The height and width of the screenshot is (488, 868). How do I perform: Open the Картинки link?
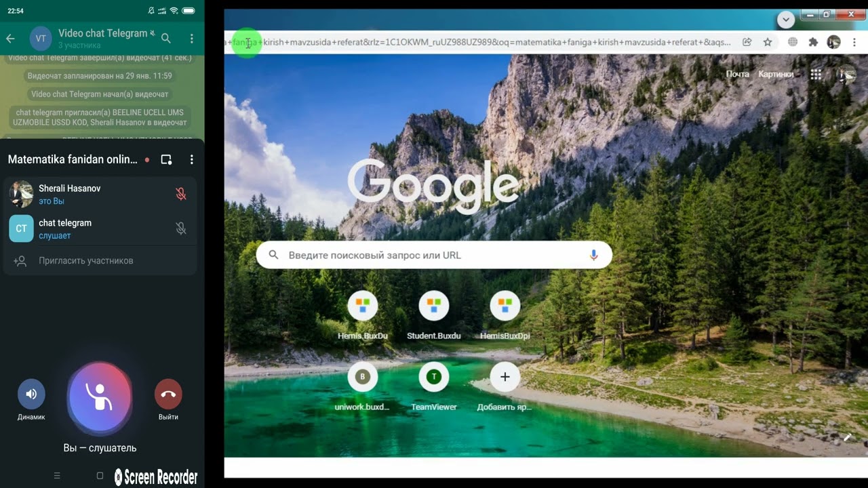tap(776, 74)
